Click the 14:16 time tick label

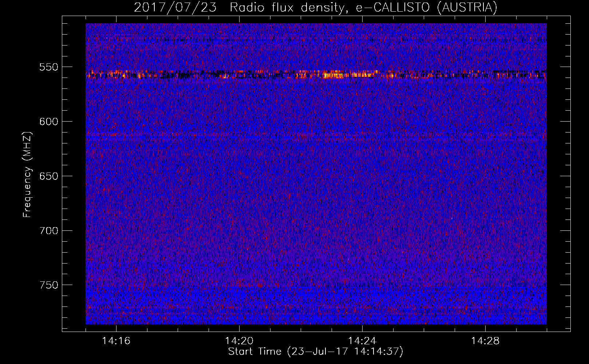116,341
